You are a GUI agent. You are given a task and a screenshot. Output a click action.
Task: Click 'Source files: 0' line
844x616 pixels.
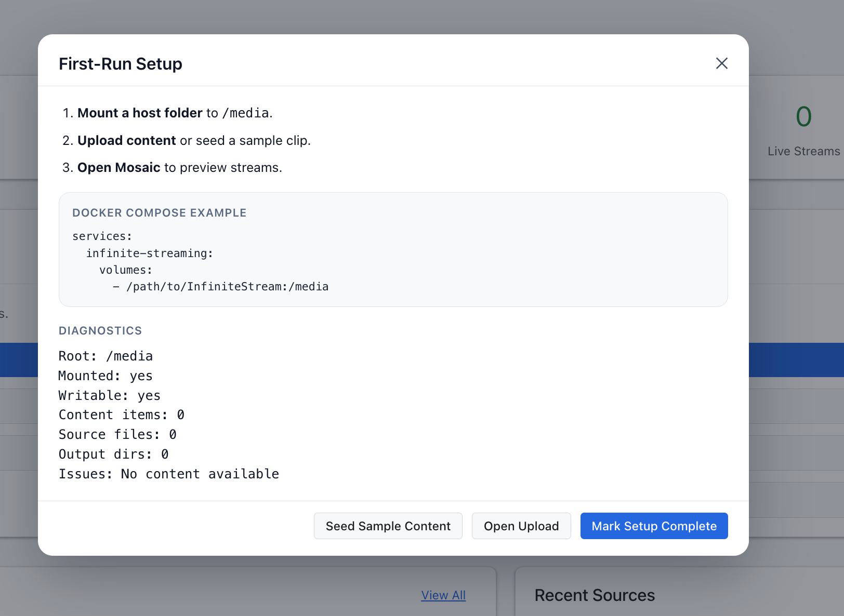[x=117, y=435]
